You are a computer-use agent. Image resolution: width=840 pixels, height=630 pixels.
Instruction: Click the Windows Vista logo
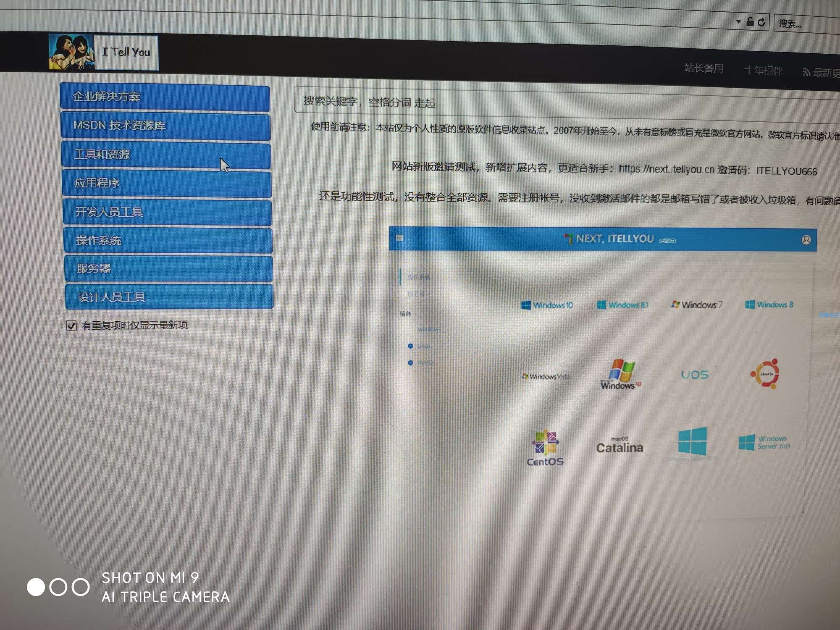point(546,376)
